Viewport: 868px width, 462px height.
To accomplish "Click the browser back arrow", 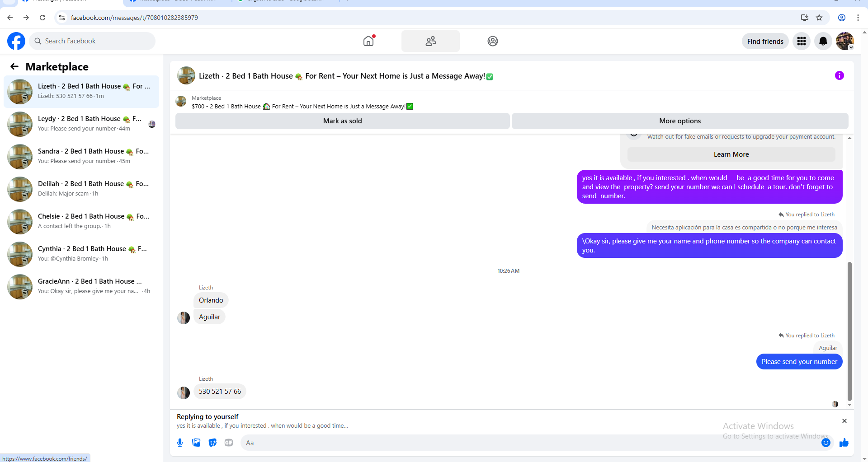I will pos(10,18).
